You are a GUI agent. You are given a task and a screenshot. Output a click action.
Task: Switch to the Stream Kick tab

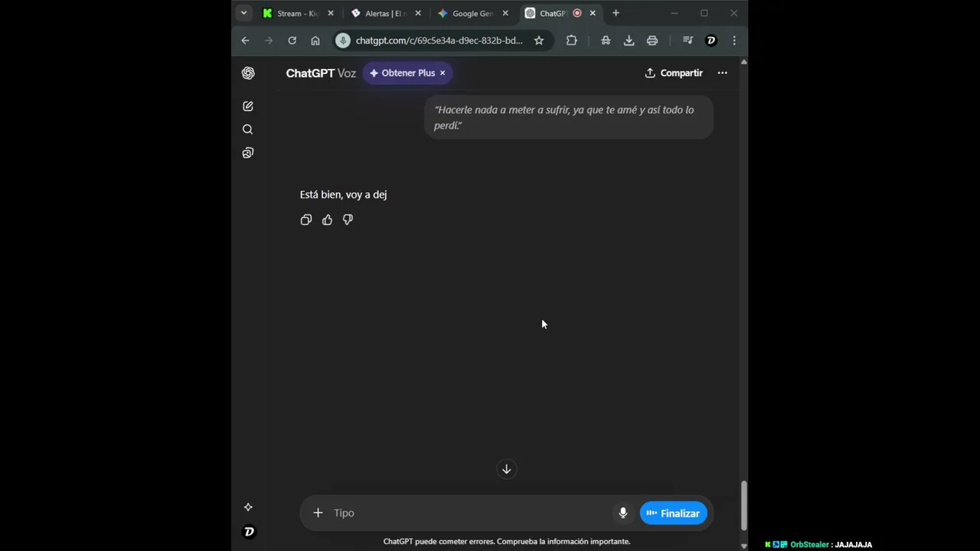pos(298,13)
